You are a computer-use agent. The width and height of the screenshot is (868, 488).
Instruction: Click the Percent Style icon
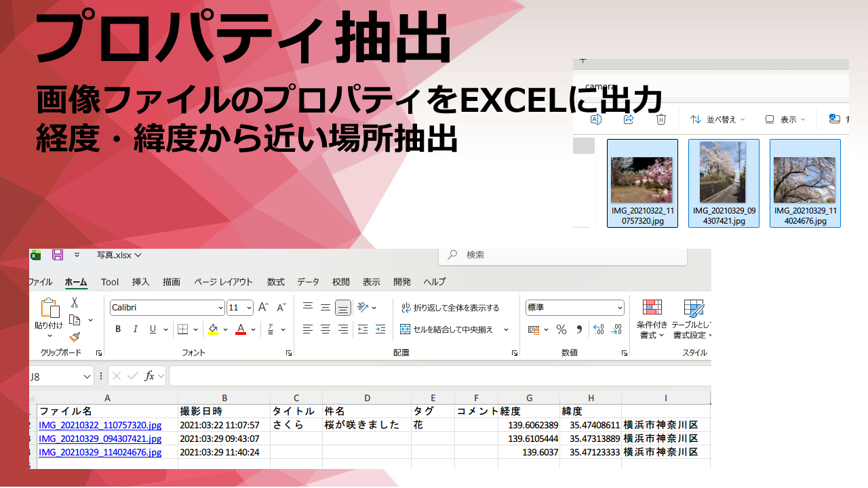point(561,329)
